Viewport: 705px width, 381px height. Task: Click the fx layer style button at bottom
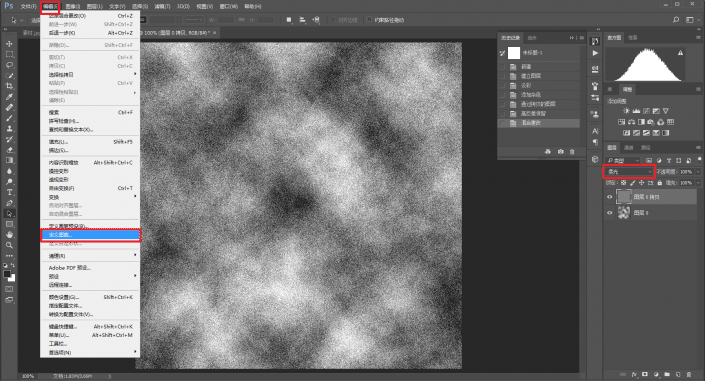(634, 374)
